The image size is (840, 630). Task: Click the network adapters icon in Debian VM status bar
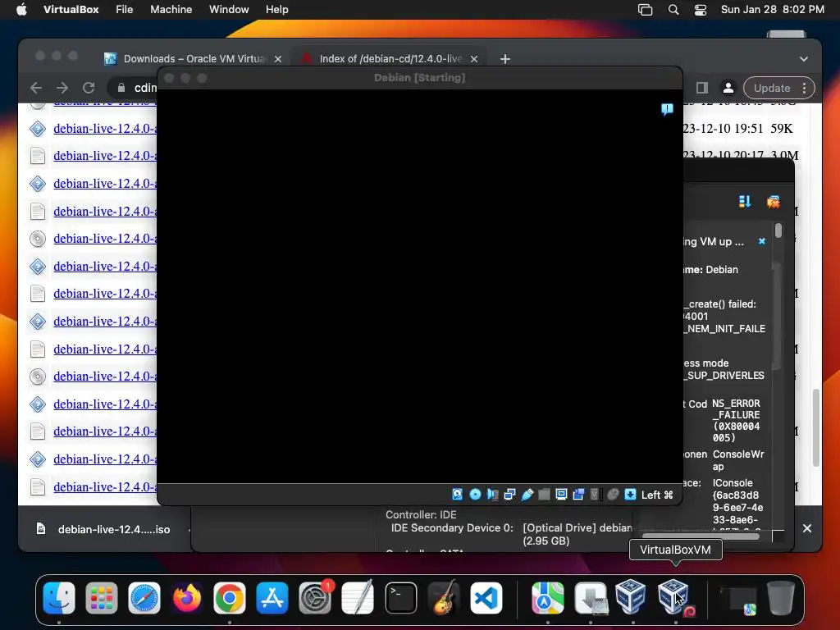509,495
